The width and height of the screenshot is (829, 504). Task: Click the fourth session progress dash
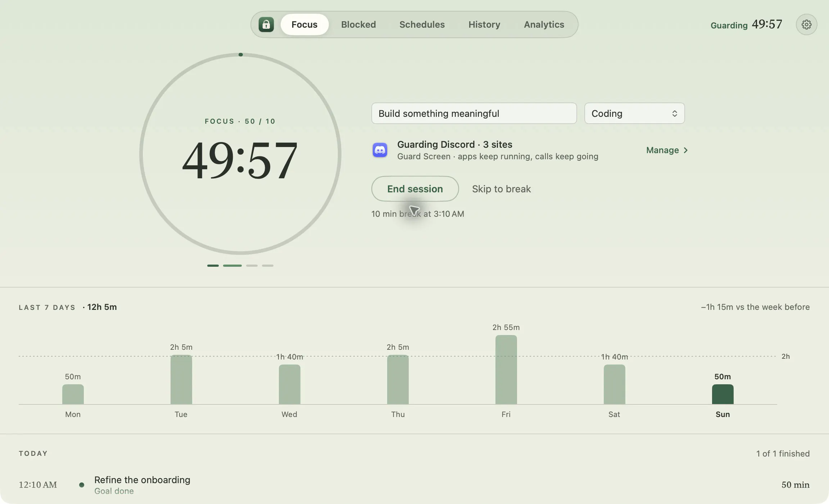(268, 266)
